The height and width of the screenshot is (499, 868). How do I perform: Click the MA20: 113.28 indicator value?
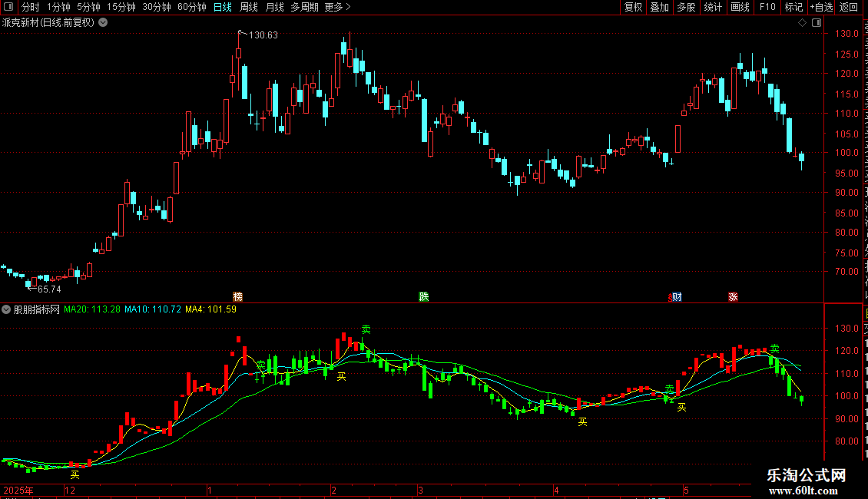[x=92, y=309]
